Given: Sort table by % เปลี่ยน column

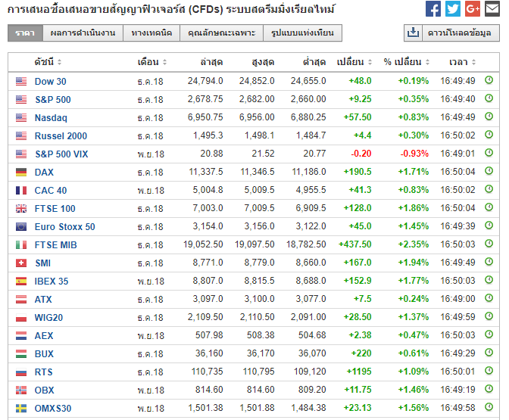Looking at the screenshot, I should 407,62.
